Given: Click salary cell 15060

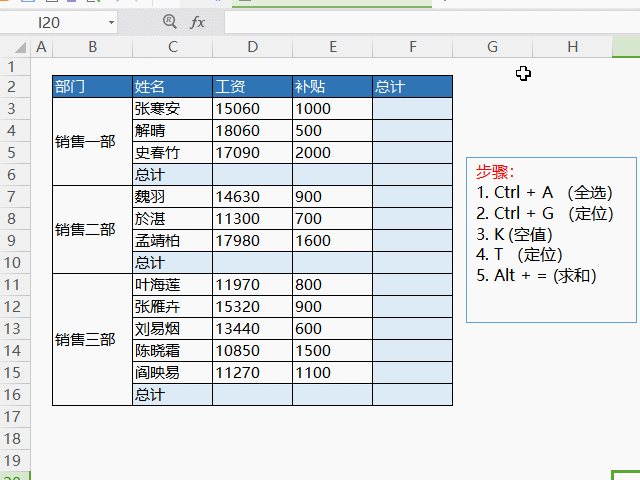Looking at the screenshot, I should pos(253,109).
